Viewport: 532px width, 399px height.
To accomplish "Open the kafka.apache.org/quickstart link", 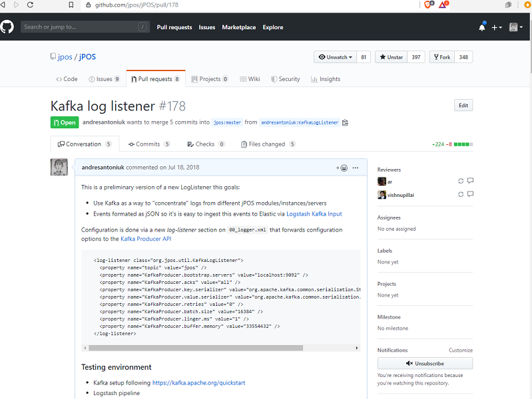I will tap(199, 383).
